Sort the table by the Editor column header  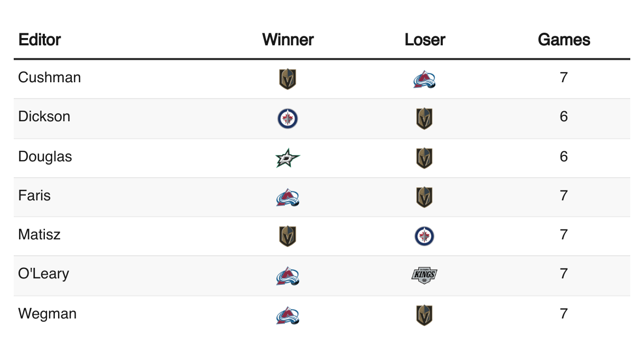[x=40, y=40]
